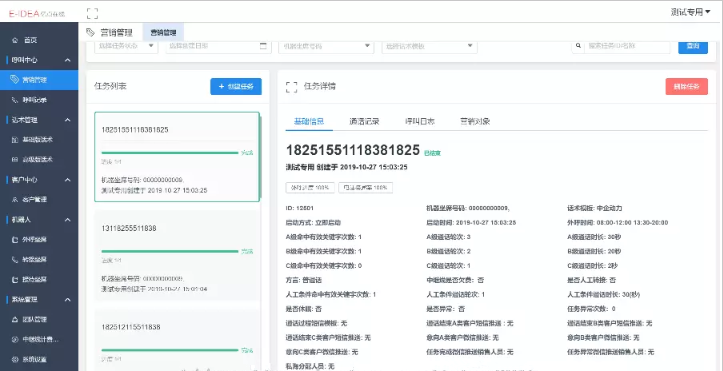Screen dimensions: 723x371
Task: Click '方言: 普通话' text
Action: [x=303, y=280]
